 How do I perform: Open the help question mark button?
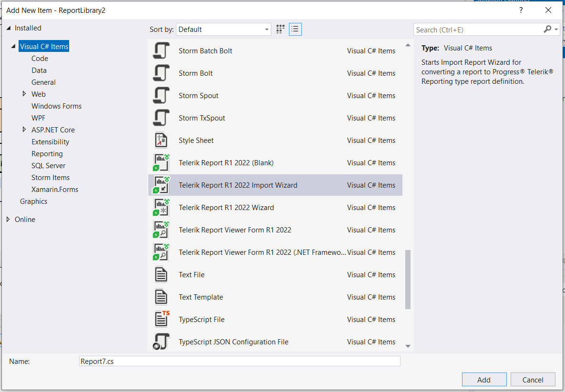pos(521,10)
